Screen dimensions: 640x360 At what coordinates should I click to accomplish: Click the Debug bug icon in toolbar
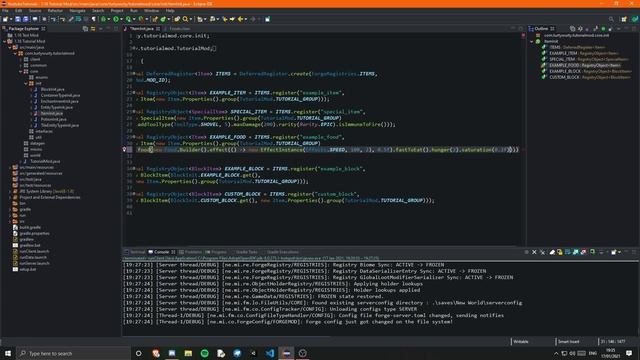click(x=103, y=19)
